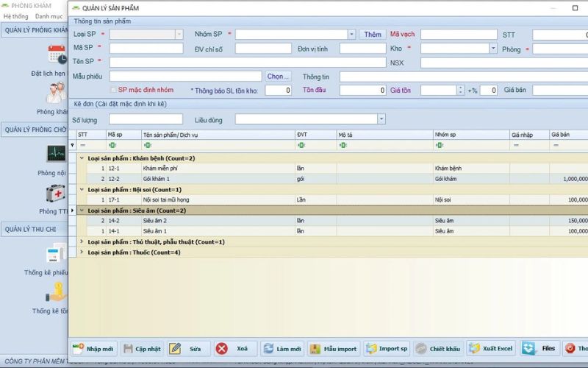Open the Hệ thống menu
The image size is (588, 368).
click(x=15, y=16)
